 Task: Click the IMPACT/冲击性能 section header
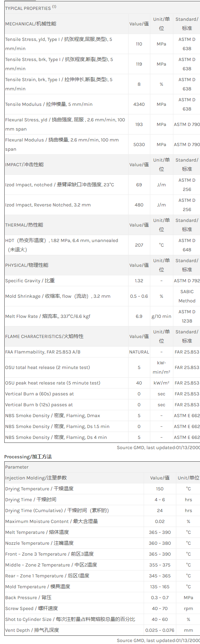(x=24, y=165)
